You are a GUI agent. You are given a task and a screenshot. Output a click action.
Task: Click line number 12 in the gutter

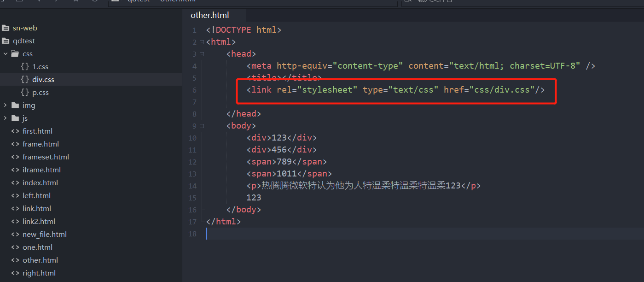pos(192,162)
